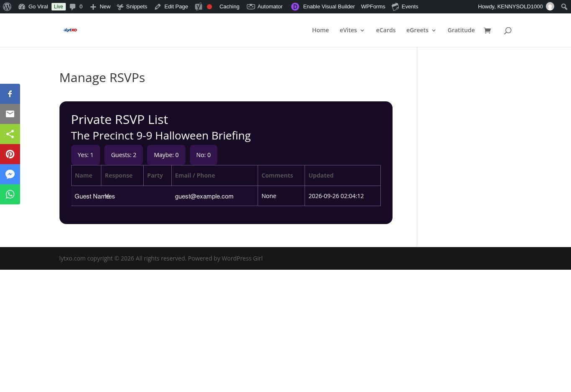Enable Visual Builder
571x392 pixels.
pyautogui.click(x=323, y=7)
